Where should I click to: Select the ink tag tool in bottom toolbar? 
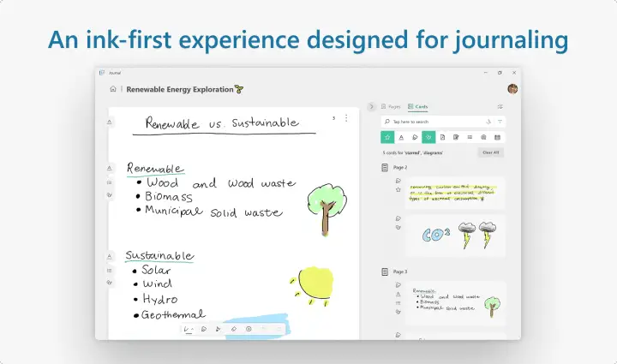click(204, 329)
